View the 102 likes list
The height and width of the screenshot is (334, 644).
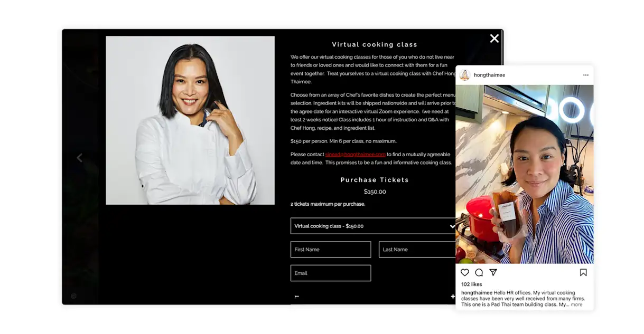(472, 284)
